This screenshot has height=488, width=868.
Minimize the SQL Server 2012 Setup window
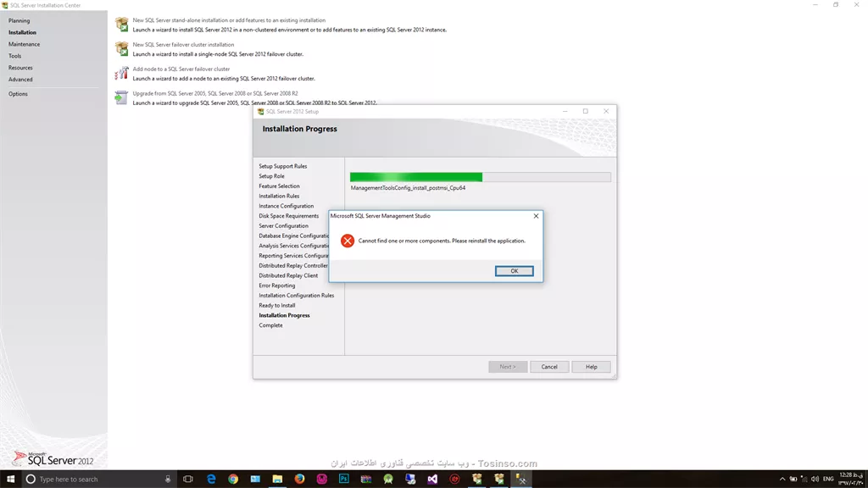point(565,111)
